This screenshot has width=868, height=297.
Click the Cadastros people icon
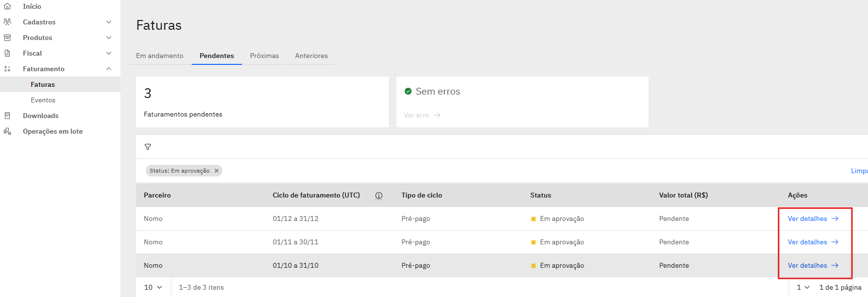[x=7, y=22]
